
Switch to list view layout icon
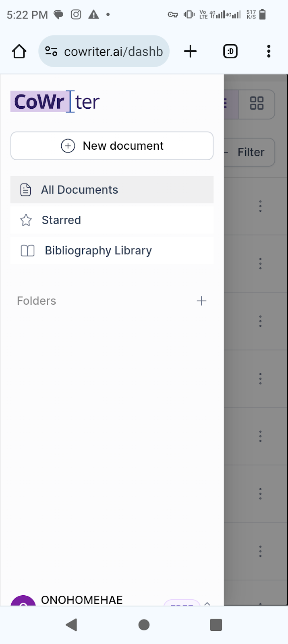[231, 103]
